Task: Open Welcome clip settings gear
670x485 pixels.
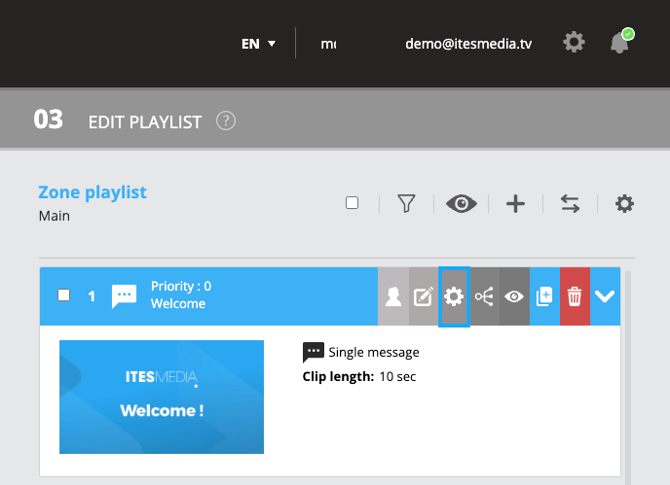Action: (x=454, y=296)
